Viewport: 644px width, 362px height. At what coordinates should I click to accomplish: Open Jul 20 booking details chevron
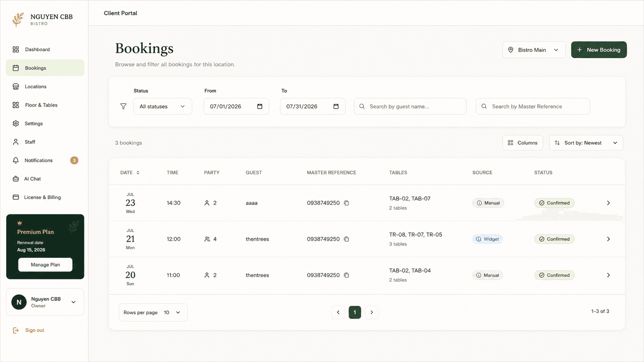click(x=609, y=275)
